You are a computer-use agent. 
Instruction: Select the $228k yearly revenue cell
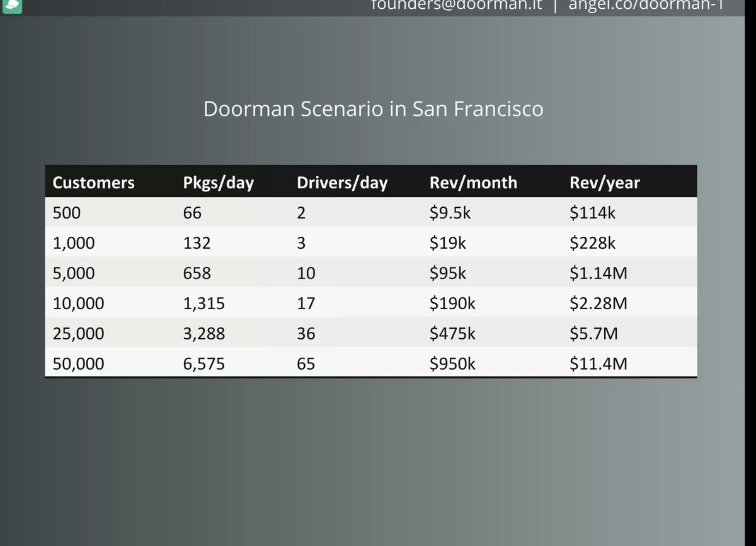pos(592,243)
